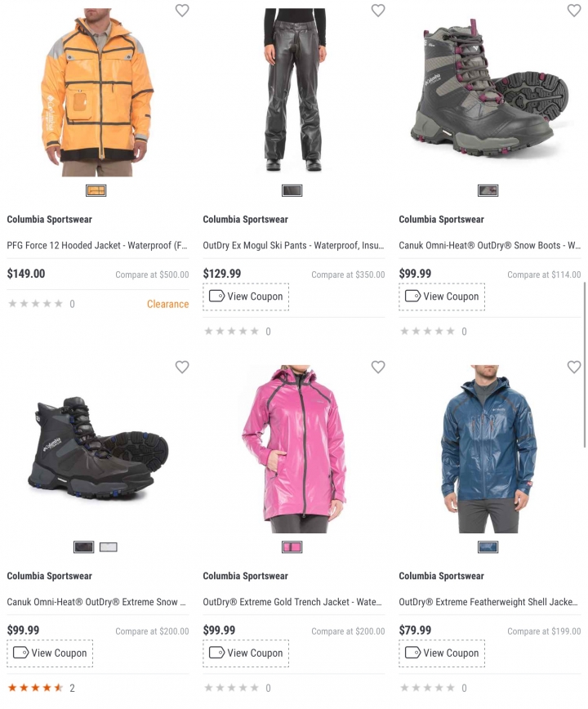Image resolution: width=588 pixels, height=709 pixels.
Task: Open PFG Force 12 Hooded Jacket product title
Action: 96,246
